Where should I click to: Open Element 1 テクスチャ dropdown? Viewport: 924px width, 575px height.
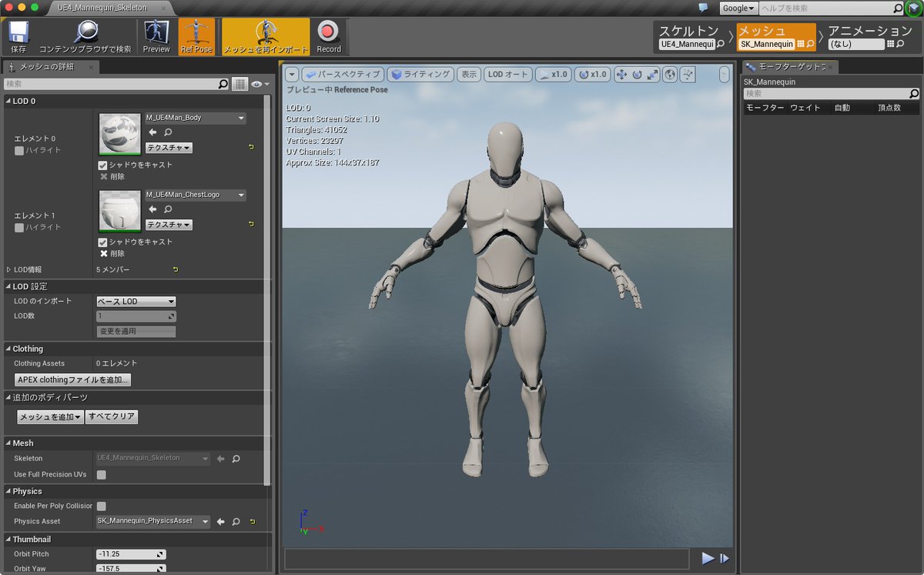click(169, 225)
